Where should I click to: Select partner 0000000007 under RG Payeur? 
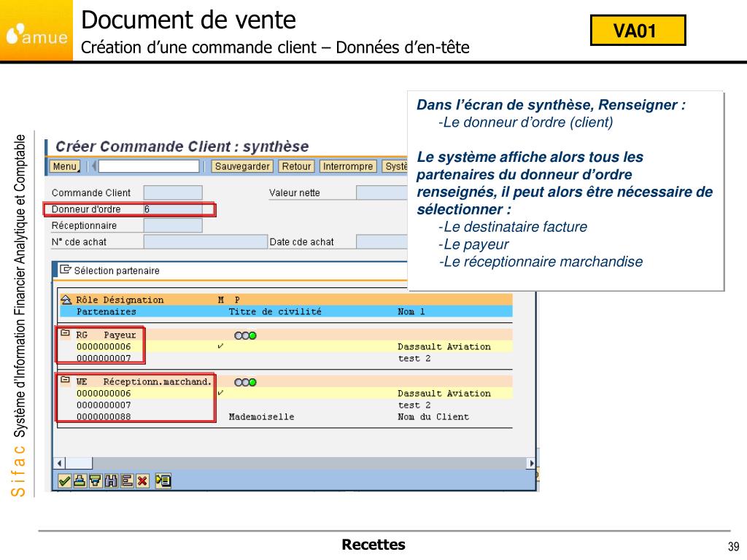tap(104, 358)
